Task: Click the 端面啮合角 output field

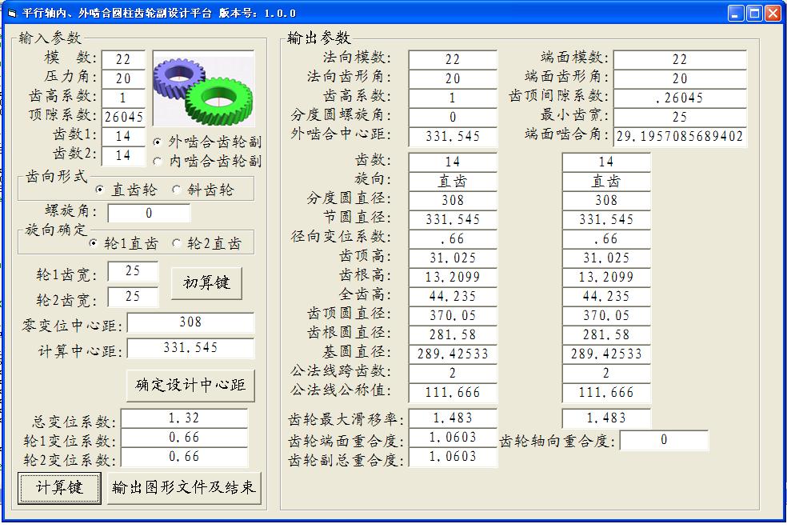Action: (680, 137)
